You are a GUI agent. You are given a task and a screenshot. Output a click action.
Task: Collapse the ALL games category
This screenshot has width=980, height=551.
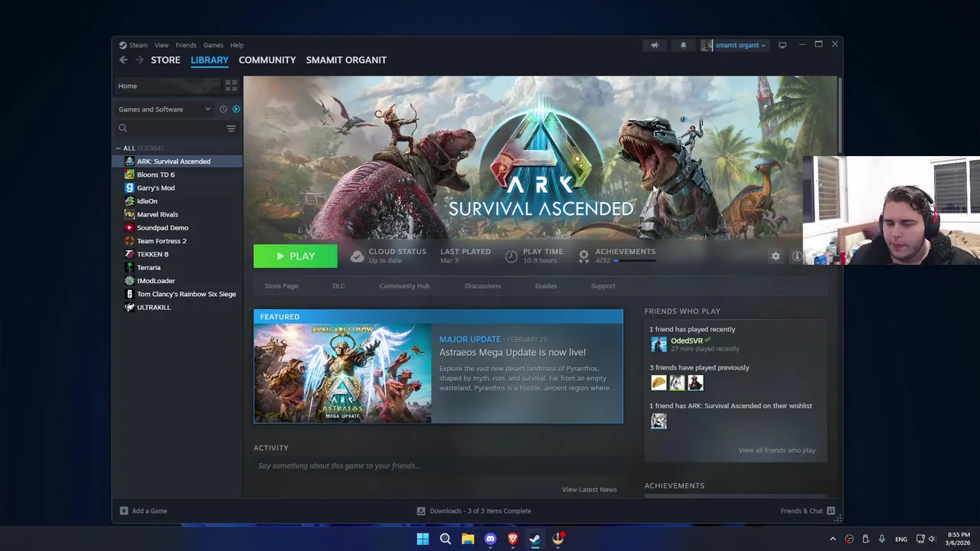pyautogui.click(x=119, y=148)
